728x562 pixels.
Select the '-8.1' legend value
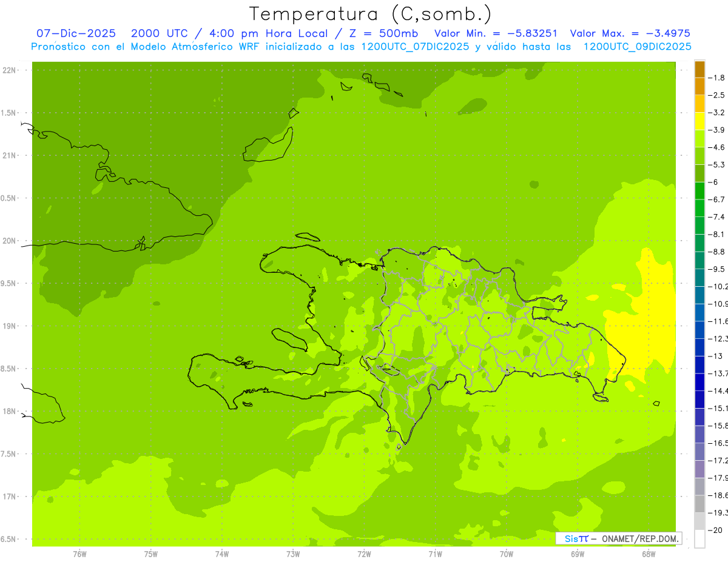pyautogui.click(x=717, y=234)
